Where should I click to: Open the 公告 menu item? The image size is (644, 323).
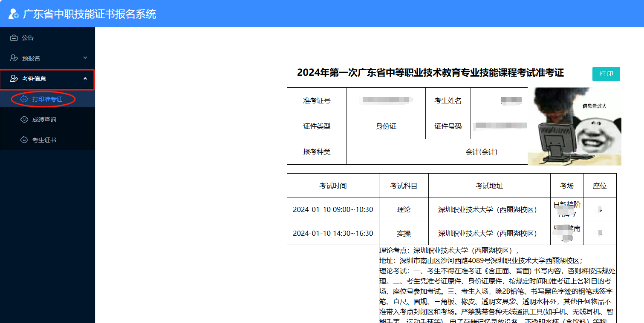point(28,38)
